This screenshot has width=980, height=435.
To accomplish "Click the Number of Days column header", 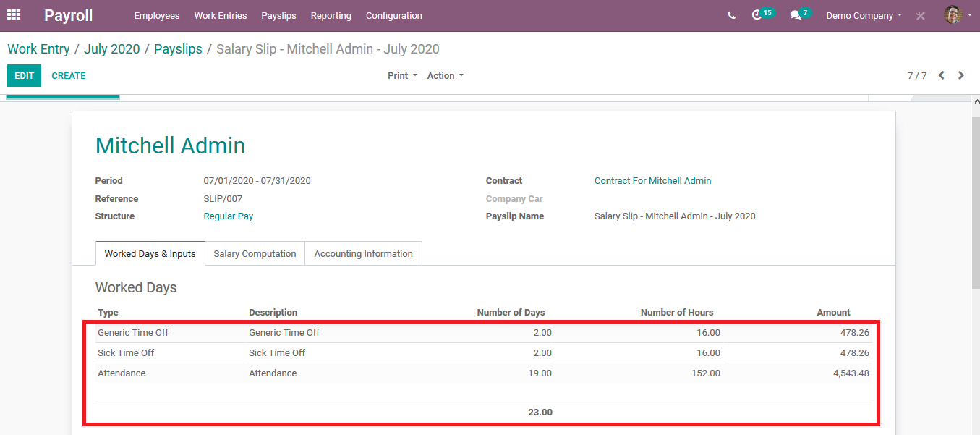I will click(511, 312).
